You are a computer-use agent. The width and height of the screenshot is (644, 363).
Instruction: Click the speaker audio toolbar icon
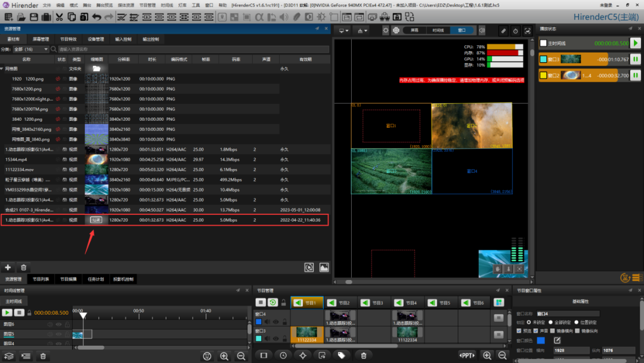point(284,17)
